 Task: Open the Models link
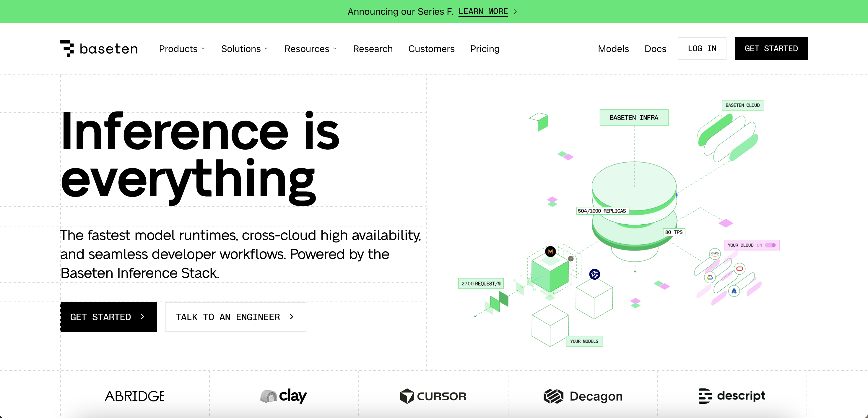613,49
